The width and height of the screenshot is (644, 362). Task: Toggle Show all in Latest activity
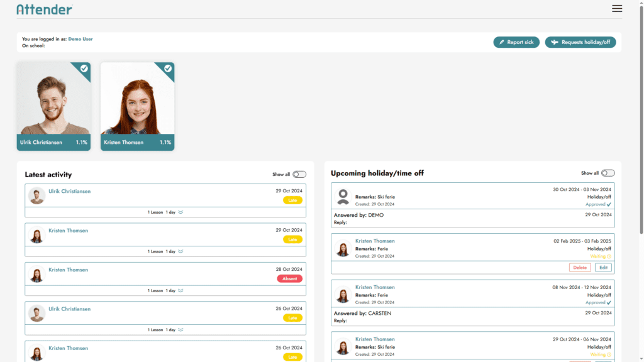point(299,175)
